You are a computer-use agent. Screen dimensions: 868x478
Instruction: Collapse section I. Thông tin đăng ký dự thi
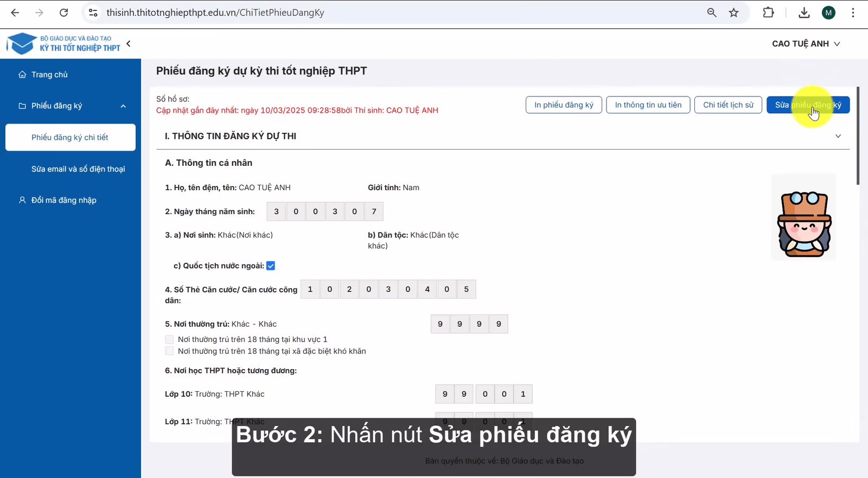pyautogui.click(x=838, y=136)
